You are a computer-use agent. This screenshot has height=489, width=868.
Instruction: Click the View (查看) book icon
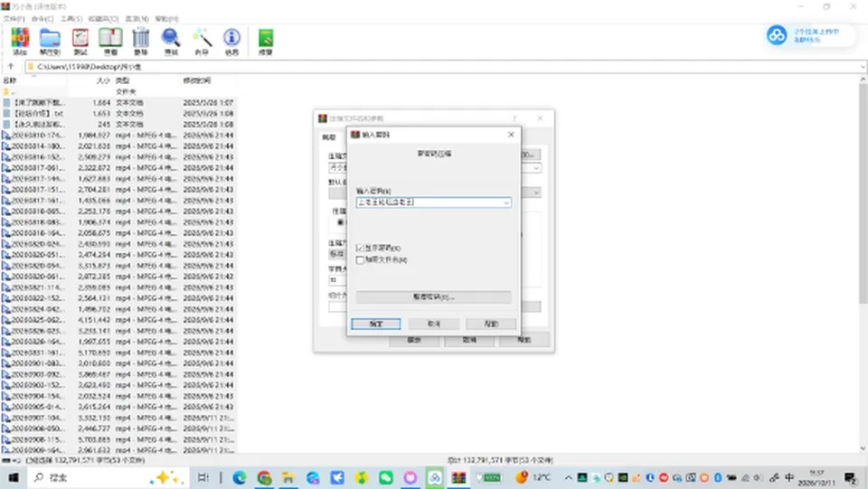click(x=110, y=42)
